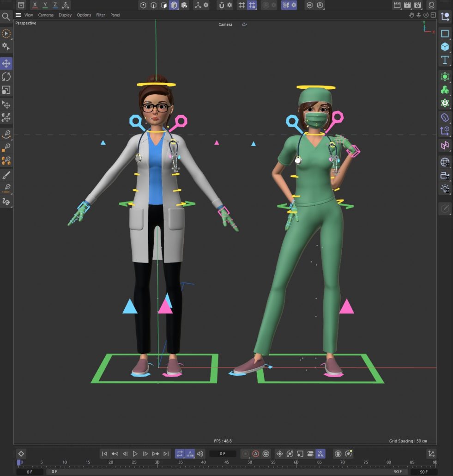Open the Display menu
453x476 pixels.
coord(65,15)
